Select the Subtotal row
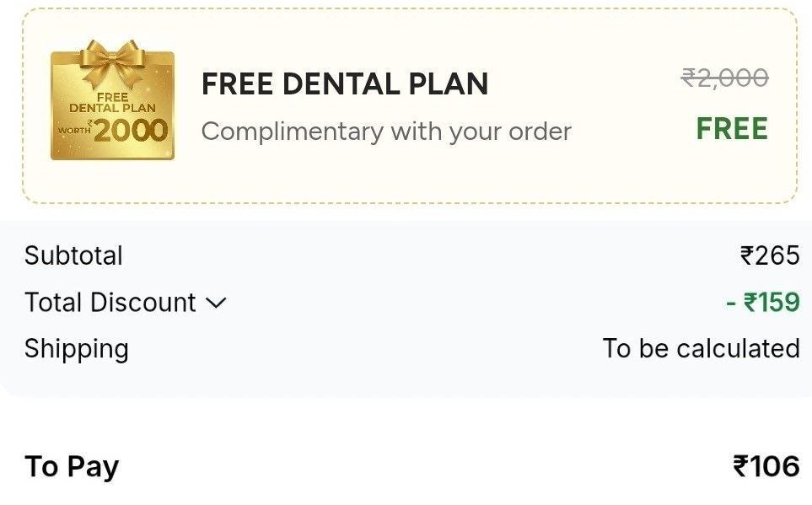This screenshot has width=812, height=505. pyautogui.click(x=74, y=255)
